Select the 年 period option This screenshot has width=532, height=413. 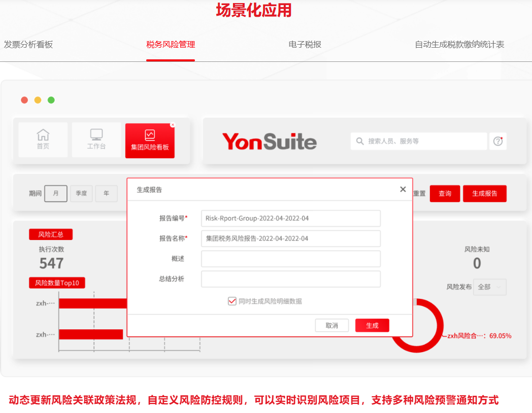click(106, 193)
